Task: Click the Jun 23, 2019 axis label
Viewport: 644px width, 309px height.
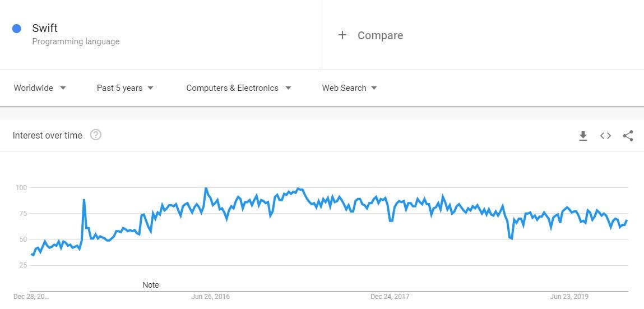Action: click(x=569, y=296)
